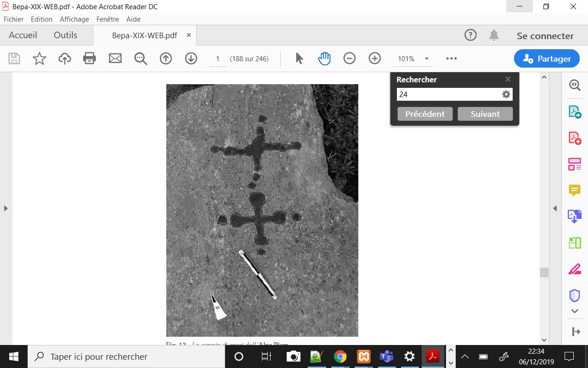Screen dimensions: 588x368
Task: Click the vertical scrollbar thumb
Action: (x=544, y=272)
